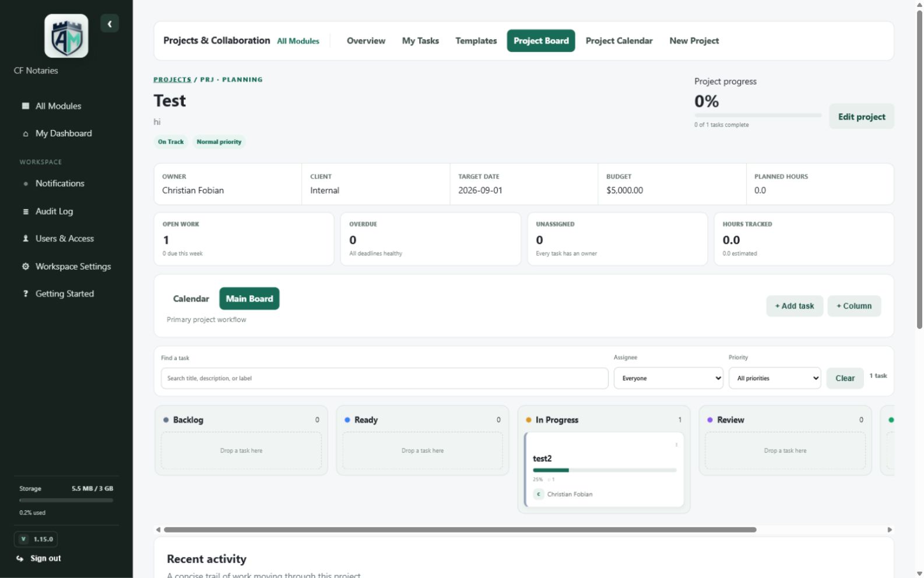
Task: Click the version 1.15.0 badge
Action: [x=36, y=540]
